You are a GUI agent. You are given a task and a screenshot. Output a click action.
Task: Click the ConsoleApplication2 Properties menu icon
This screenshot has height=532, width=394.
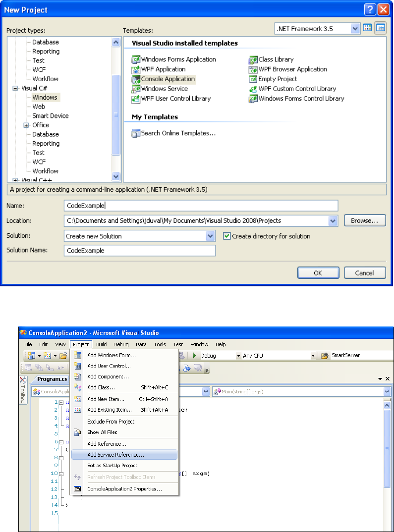[x=77, y=489]
